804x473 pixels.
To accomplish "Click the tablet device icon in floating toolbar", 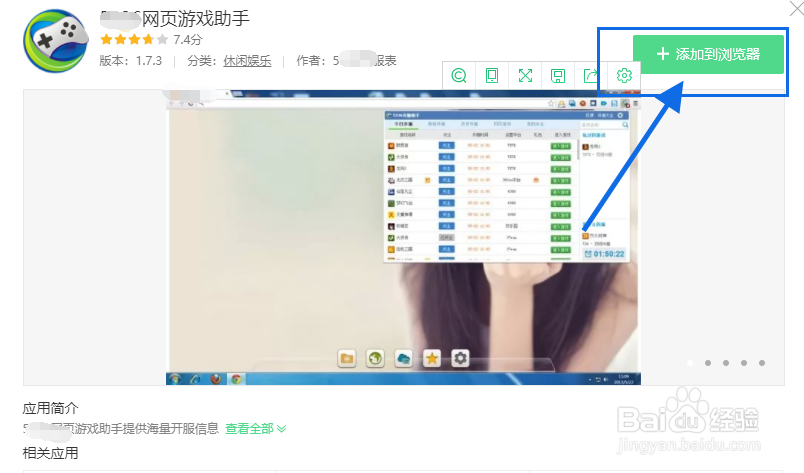I will pos(492,76).
